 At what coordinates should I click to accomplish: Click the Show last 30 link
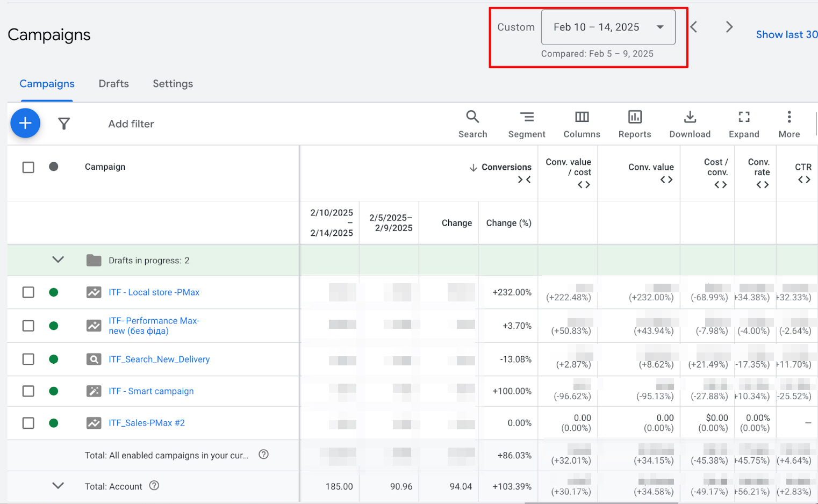[786, 34]
